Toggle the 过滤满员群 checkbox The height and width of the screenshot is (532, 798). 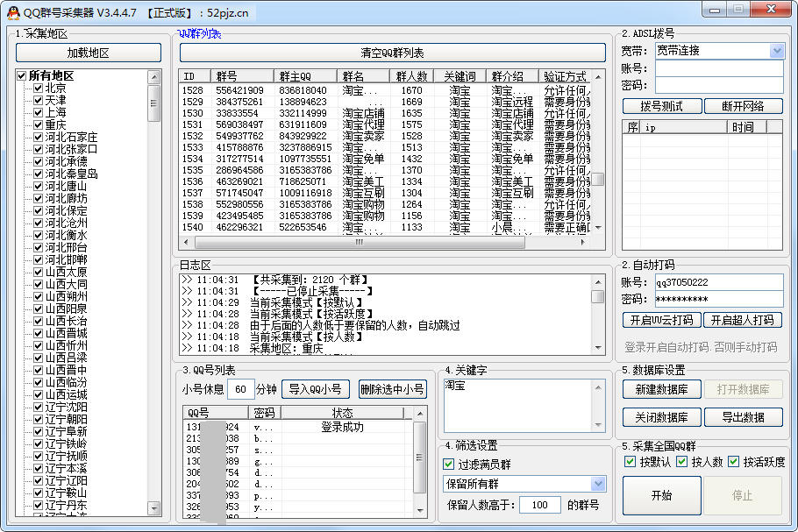click(x=451, y=465)
